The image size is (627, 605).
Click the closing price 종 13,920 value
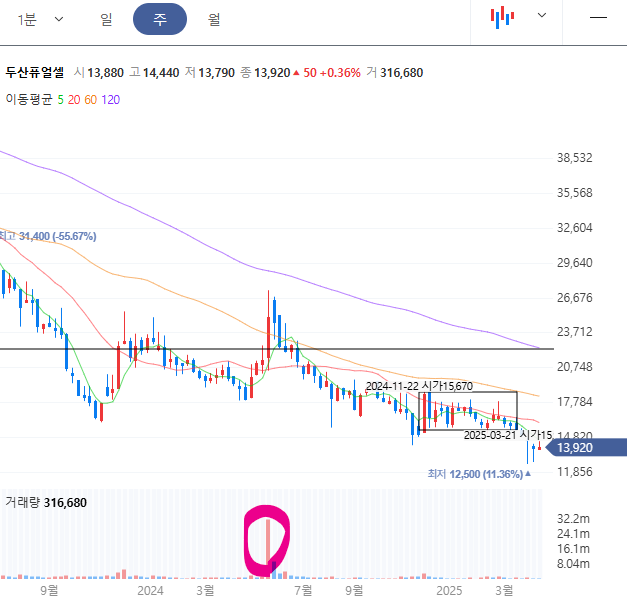[265, 72]
